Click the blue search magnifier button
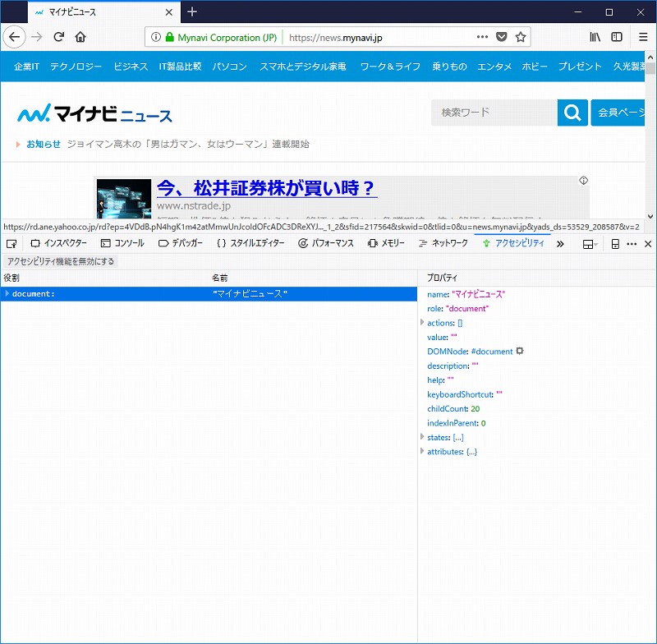Viewport: 657px width, 644px height. (x=572, y=113)
